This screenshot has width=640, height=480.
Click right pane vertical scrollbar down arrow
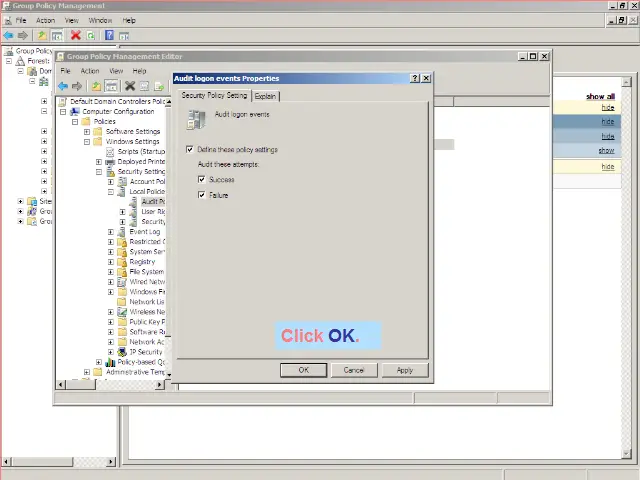(x=627, y=453)
